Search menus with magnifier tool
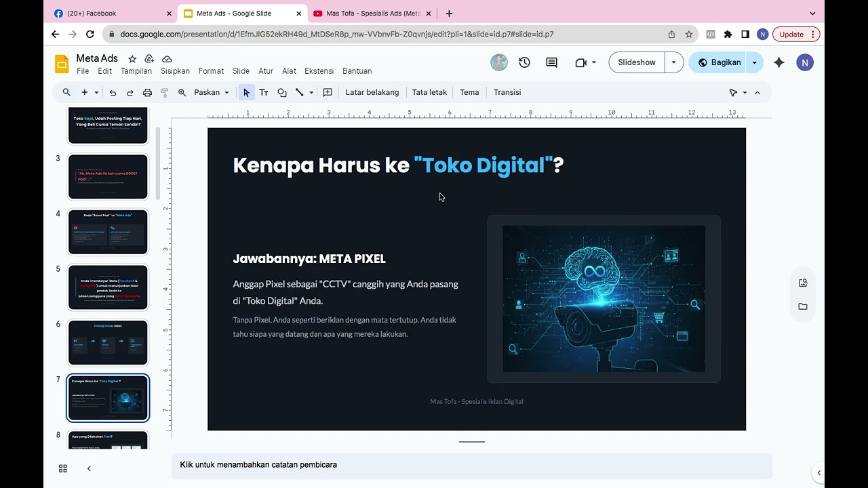Viewport: 868px width, 488px height. [x=66, y=92]
